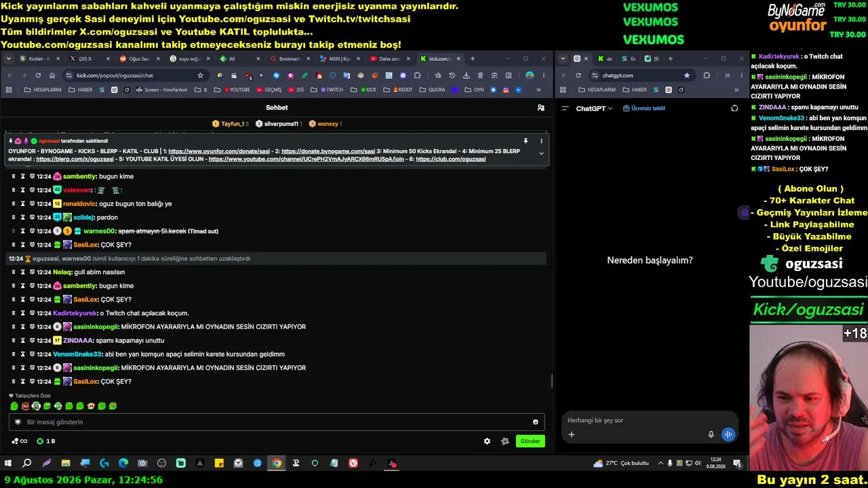Open File Explorer from the taskbar
The height and width of the screenshot is (488, 868).
66,464
